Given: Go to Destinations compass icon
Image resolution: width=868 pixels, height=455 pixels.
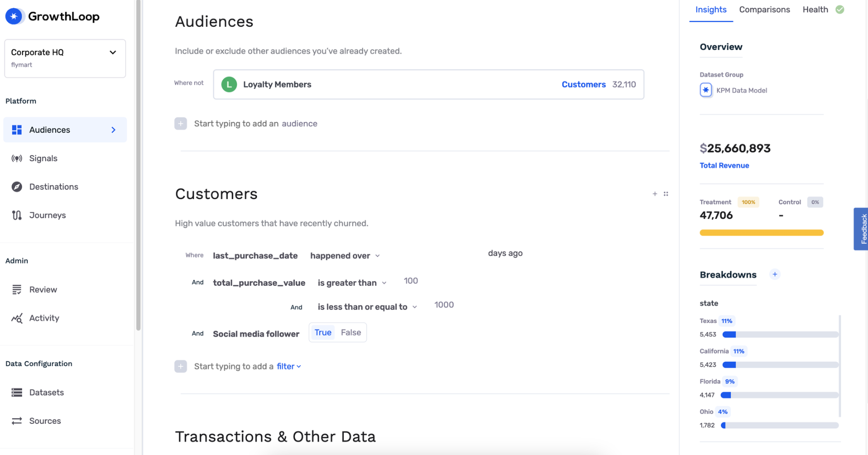Looking at the screenshot, I should (x=17, y=187).
